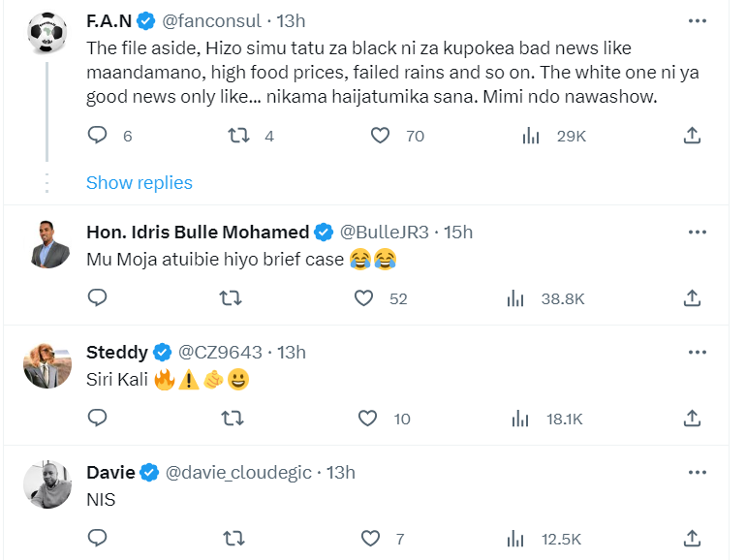Show replies under F.A.N's tweet
The image size is (746, 560).
[x=139, y=182]
